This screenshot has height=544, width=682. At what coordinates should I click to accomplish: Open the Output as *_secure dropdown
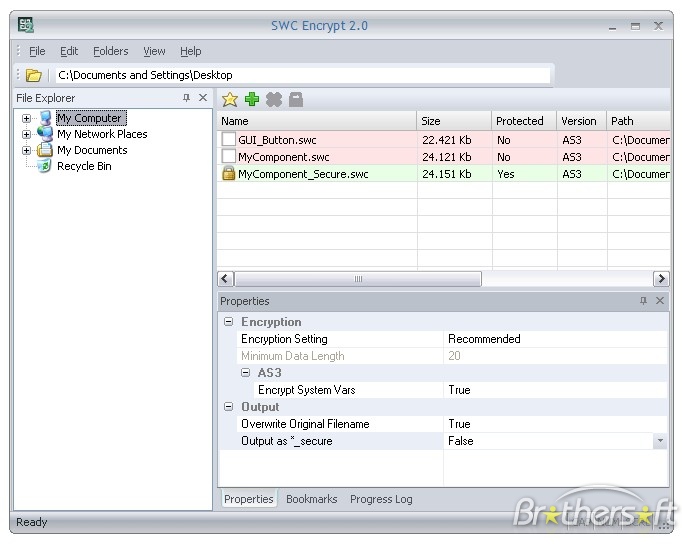659,441
